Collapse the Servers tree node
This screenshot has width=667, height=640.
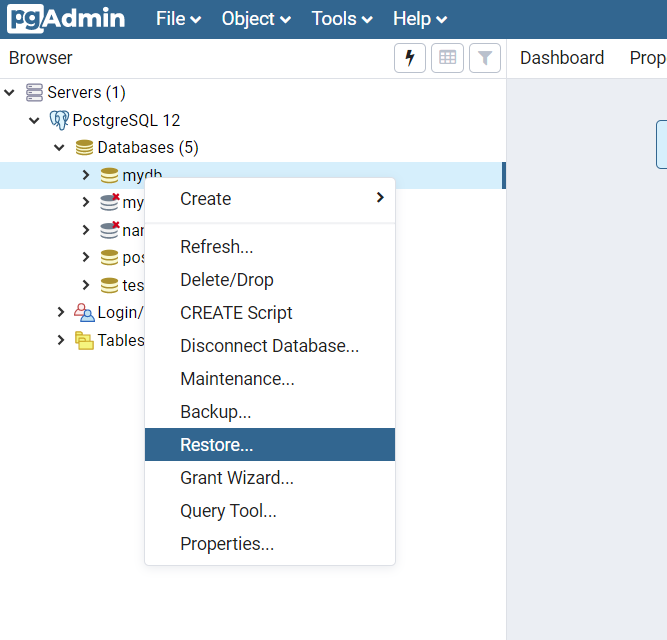coord(10,93)
